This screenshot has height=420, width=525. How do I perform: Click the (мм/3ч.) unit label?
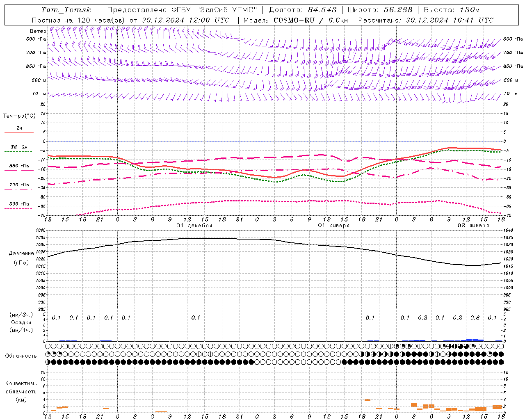coord(21,315)
